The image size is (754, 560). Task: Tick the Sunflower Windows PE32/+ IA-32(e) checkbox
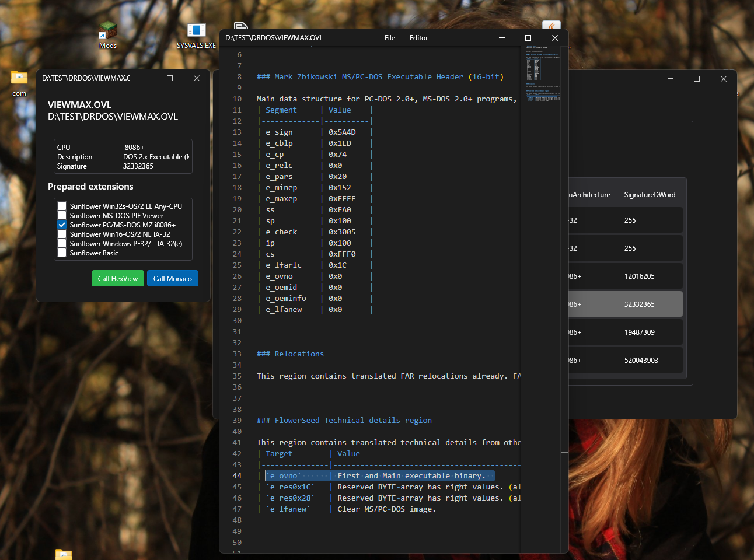[x=62, y=243]
